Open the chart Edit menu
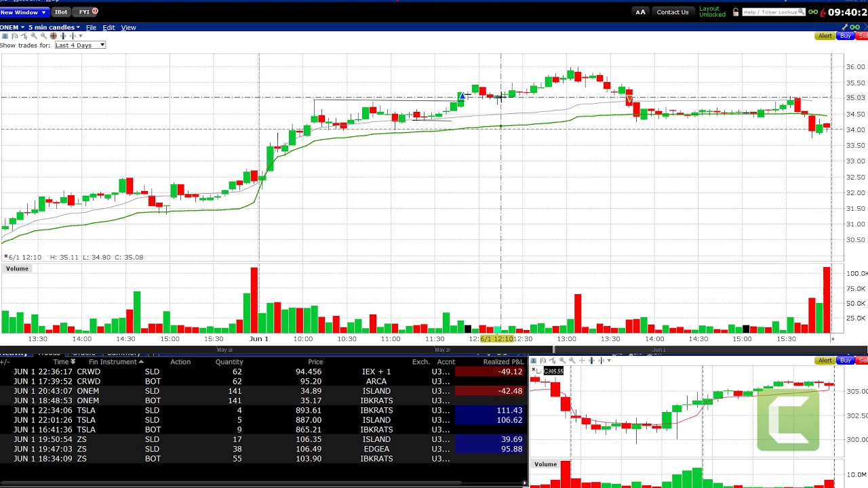Image resolution: width=868 pixels, height=488 pixels. [108, 28]
